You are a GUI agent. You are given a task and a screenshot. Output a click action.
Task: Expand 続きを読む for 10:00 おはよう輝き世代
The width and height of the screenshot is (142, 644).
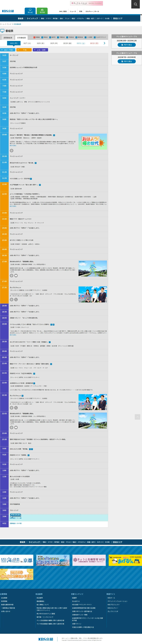tap(13, 145)
